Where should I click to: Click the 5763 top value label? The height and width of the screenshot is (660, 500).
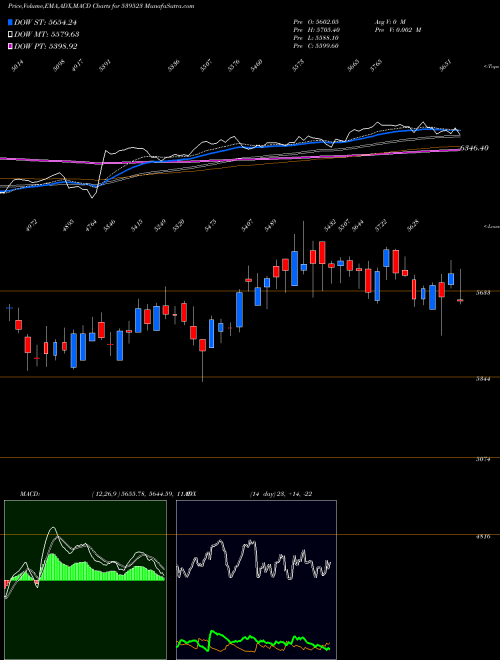(x=376, y=66)
